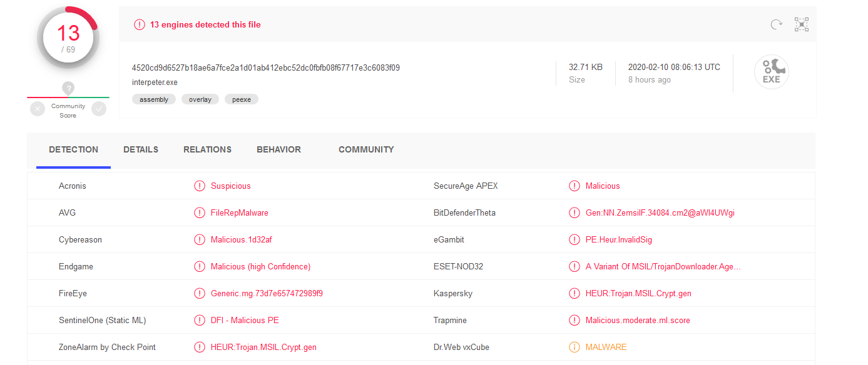Select the 'assembly' tag
Viewport: 868px width, 365px height.
coord(154,99)
